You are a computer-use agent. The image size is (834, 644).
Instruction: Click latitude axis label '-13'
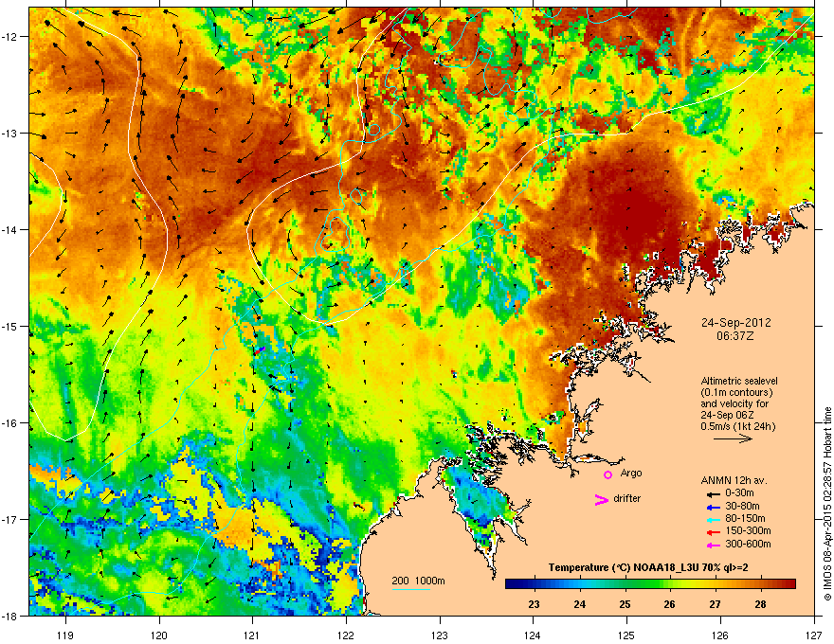10,134
